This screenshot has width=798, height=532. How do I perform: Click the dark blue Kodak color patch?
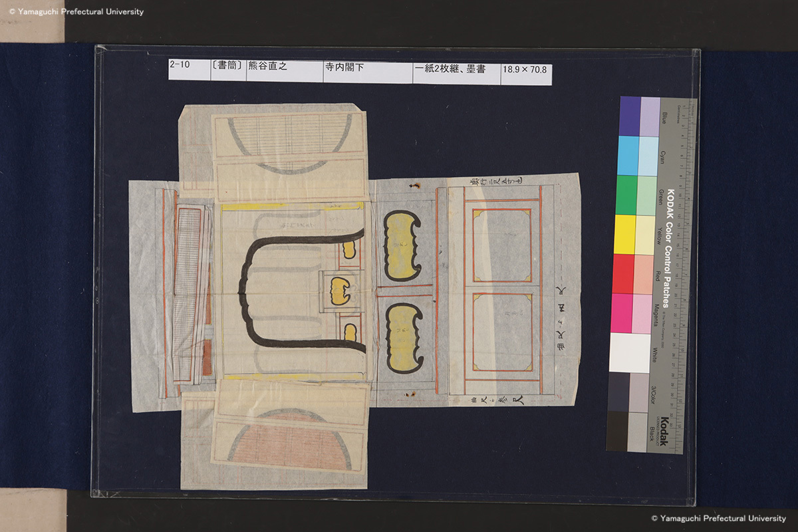click(x=629, y=116)
